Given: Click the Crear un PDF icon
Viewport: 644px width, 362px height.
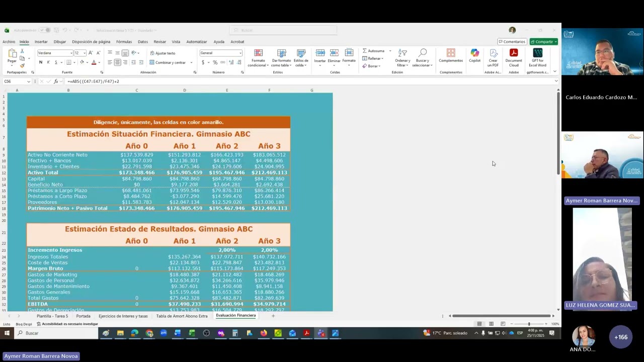Looking at the screenshot, I should click(493, 53).
